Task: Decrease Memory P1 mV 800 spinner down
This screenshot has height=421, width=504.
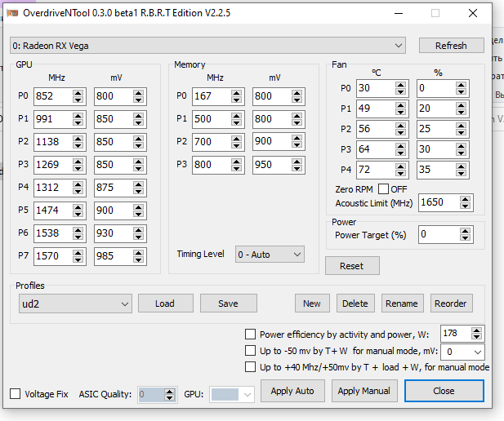Action: tap(297, 122)
